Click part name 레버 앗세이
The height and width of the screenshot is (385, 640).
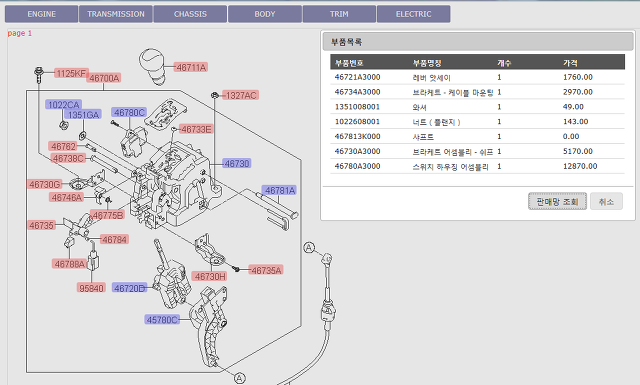coord(431,78)
